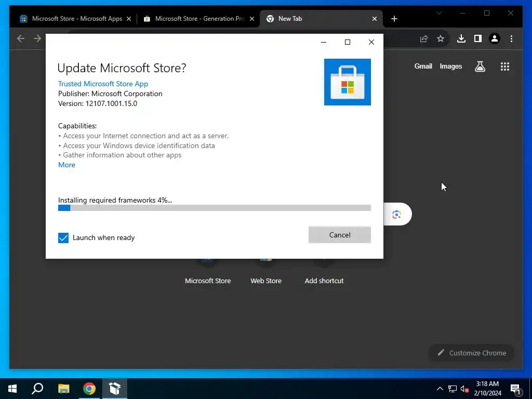The width and height of the screenshot is (532, 399).
Task: Maximize the installer dialog
Action: (348, 42)
